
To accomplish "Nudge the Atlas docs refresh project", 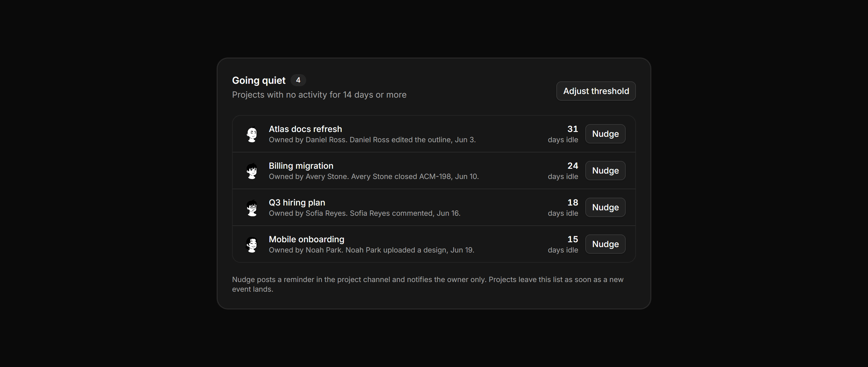I will click(x=605, y=134).
